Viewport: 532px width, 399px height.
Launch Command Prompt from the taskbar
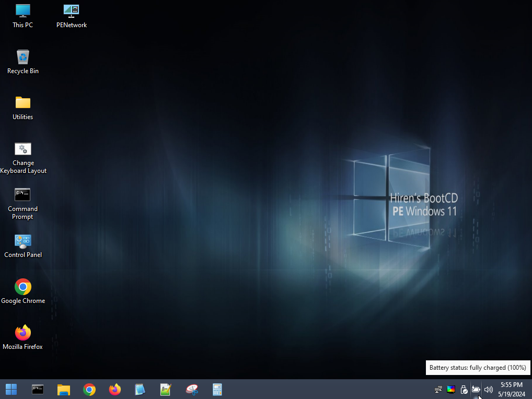(38, 390)
